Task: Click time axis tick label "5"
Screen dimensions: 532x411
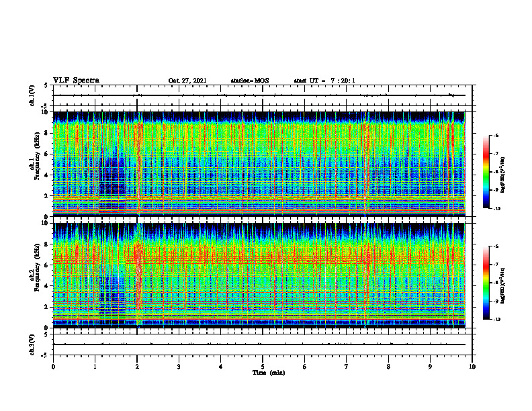Action: (263, 367)
